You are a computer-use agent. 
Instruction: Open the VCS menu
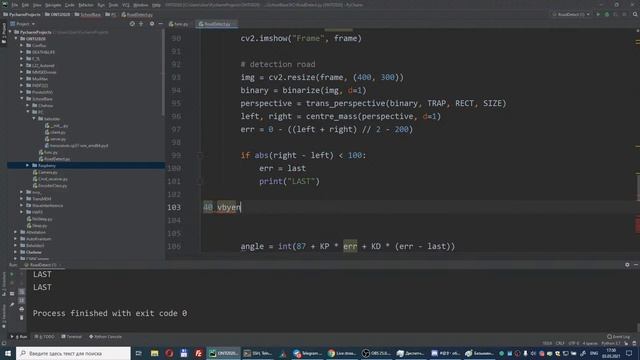click(126, 5)
